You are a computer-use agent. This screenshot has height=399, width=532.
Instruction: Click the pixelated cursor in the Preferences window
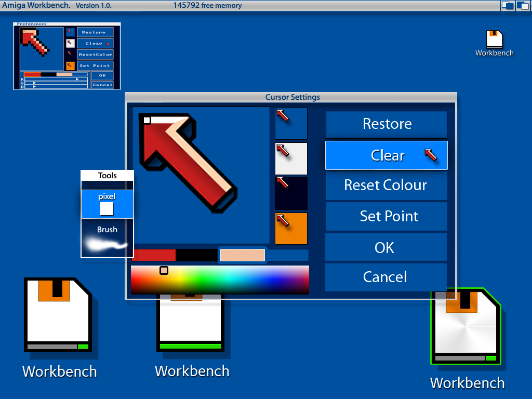point(36,43)
